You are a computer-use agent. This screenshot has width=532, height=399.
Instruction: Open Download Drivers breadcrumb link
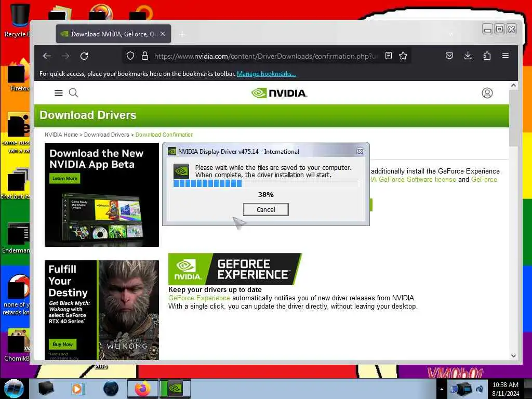point(107,135)
